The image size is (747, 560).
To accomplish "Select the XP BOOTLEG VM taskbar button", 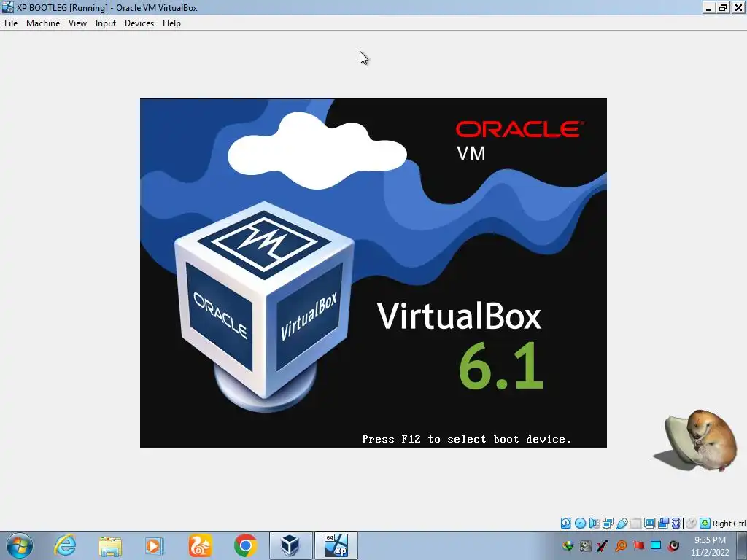I will point(336,545).
